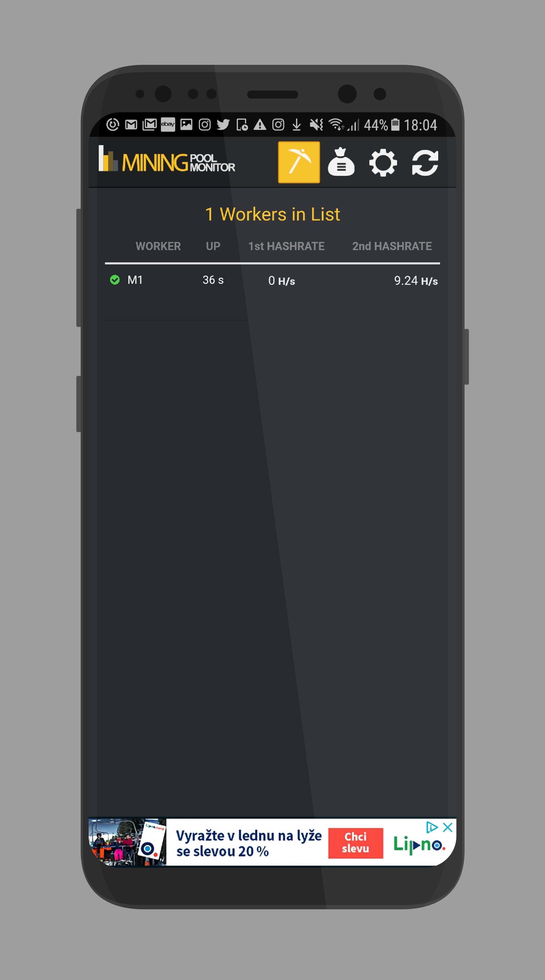Open settings via the gear icon
Image resolution: width=545 pixels, height=980 pixels.
pyautogui.click(x=383, y=163)
